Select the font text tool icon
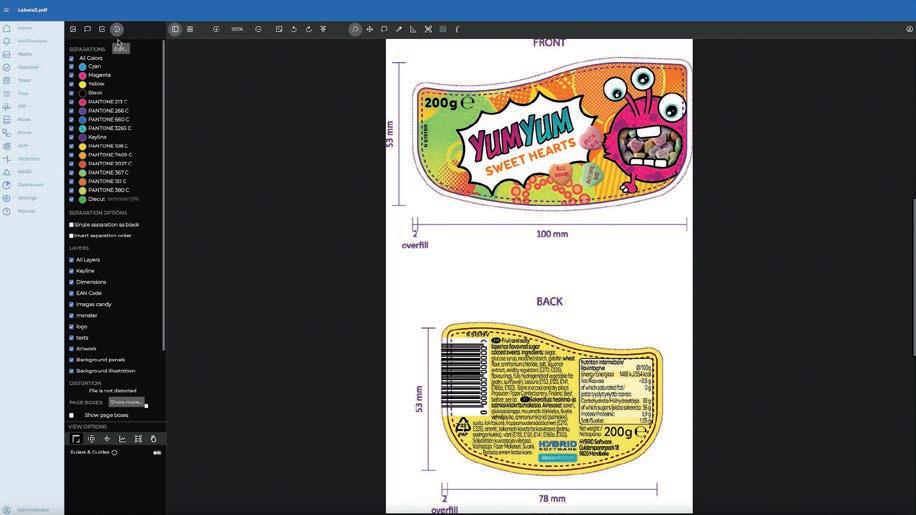This screenshot has height=515, width=916. pyautogui.click(x=457, y=29)
